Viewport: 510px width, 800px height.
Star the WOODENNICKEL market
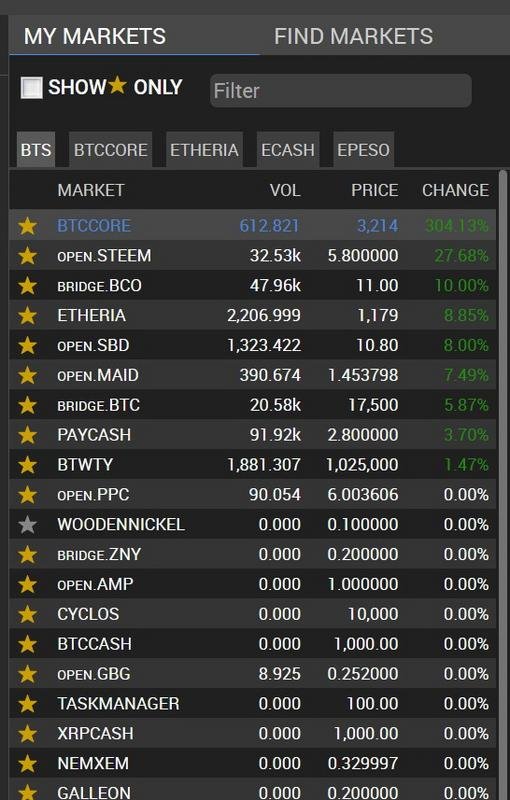28,524
